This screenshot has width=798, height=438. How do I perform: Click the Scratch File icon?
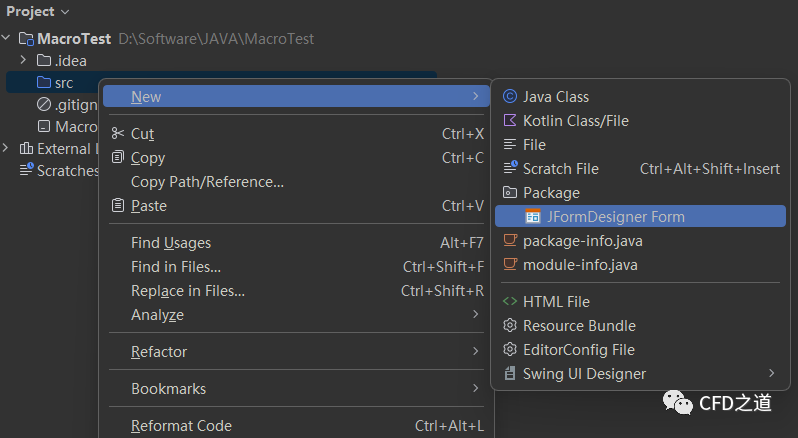click(510, 169)
